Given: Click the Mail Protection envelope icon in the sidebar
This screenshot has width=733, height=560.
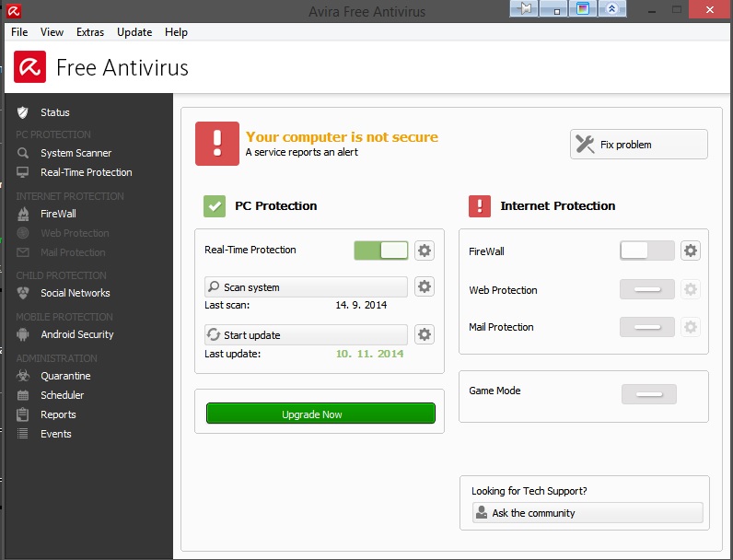Looking at the screenshot, I should pos(22,252).
